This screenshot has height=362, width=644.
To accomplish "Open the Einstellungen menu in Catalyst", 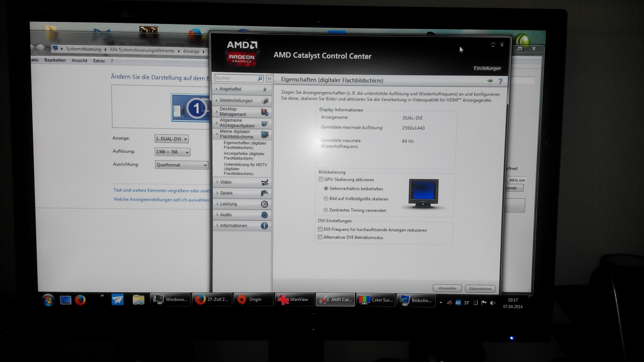I will [487, 68].
